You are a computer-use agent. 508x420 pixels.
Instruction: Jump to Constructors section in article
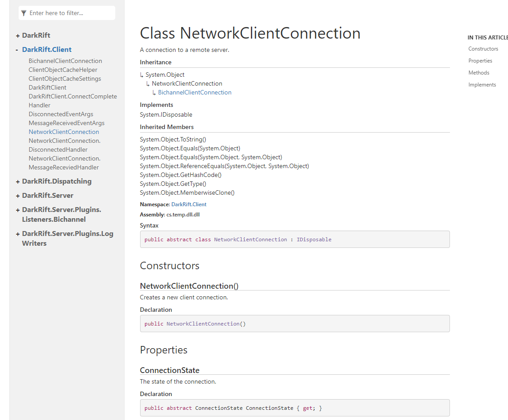[x=483, y=49]
